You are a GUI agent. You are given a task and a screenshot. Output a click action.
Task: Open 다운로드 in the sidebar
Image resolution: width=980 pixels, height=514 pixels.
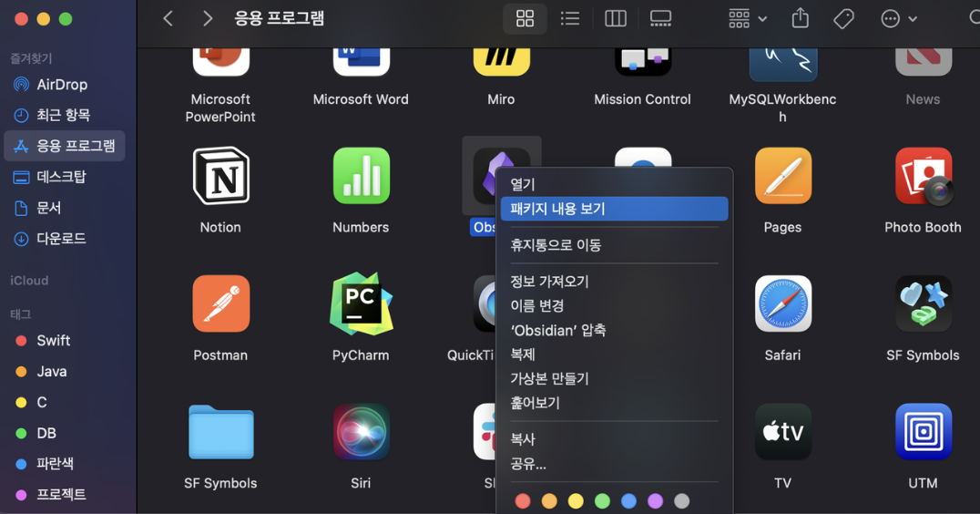click(65, 238)
